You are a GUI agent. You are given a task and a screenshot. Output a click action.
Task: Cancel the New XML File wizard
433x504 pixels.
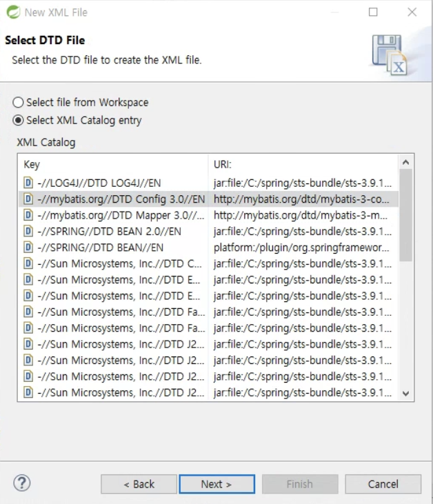[383, 484]
